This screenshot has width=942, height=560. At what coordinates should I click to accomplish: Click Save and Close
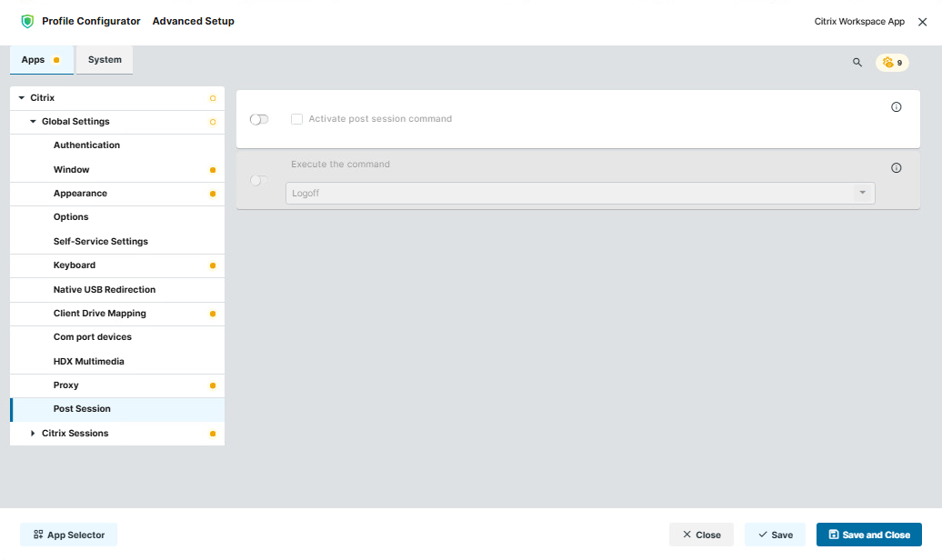pyautogui.click(x=868, y=535)
